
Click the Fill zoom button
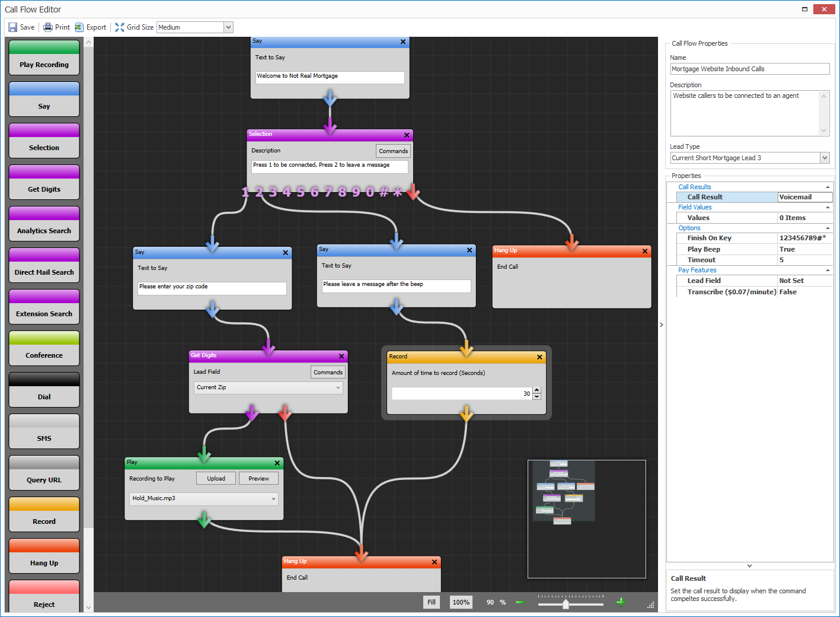point(431,602)
